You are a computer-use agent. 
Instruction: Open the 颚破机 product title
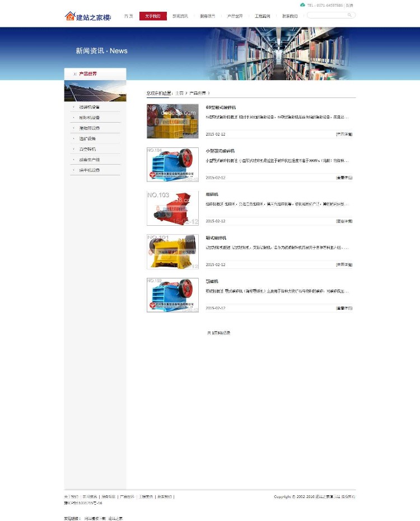pos(212,281)
